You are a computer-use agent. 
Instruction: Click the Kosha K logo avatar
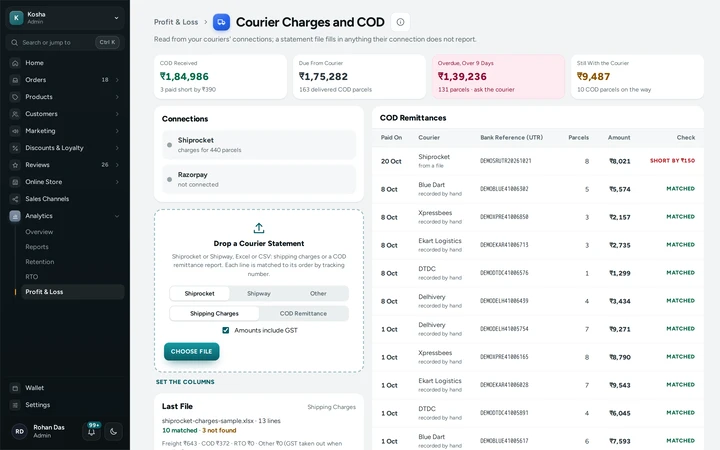pyautogui.click(x=17, y=17)
